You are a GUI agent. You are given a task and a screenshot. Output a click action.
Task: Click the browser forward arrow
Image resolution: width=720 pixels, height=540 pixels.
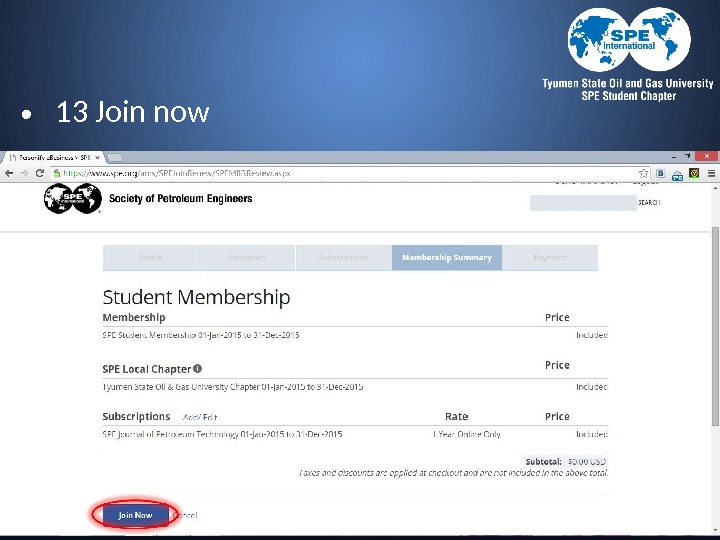24,173
